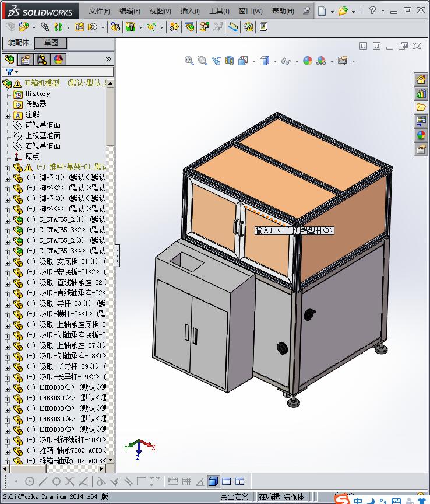Screen dimensions: 430x504
Task: Open dropdown arrow beside Assembly Features
Action: pyautogui.click(x=140, y=27)
